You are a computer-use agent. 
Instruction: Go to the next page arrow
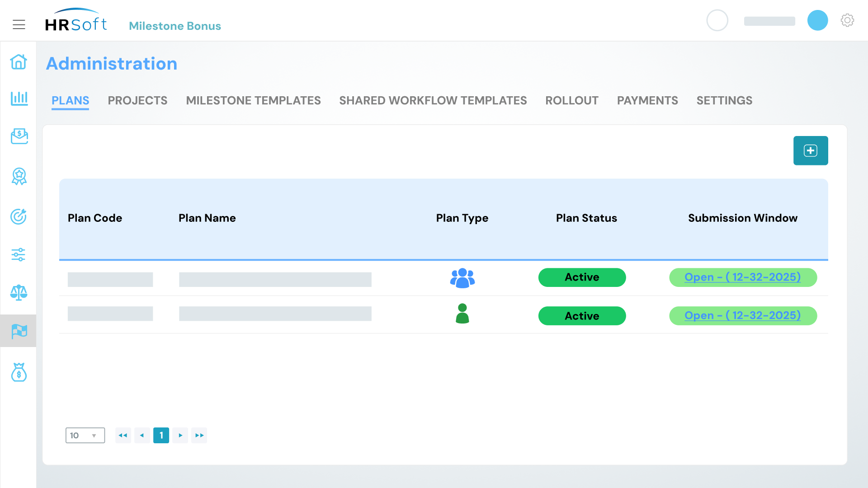click(180, 435)
